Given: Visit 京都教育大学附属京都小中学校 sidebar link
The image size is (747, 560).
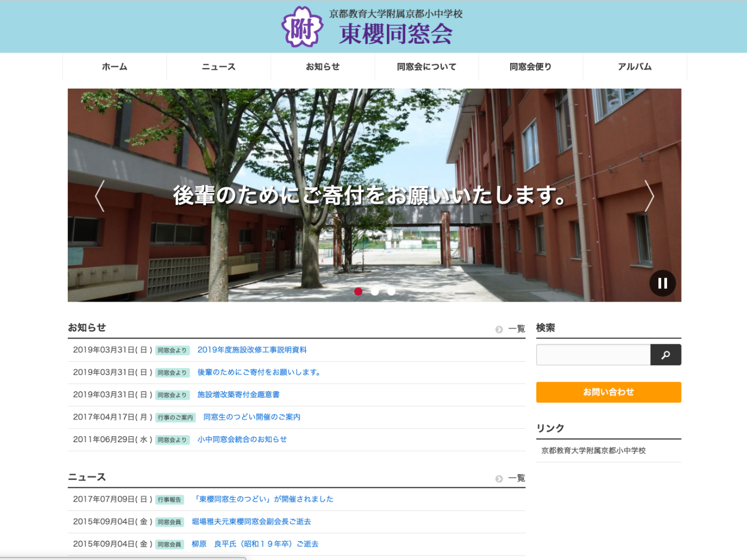Looking at the screenshot, I should [594, 451].
